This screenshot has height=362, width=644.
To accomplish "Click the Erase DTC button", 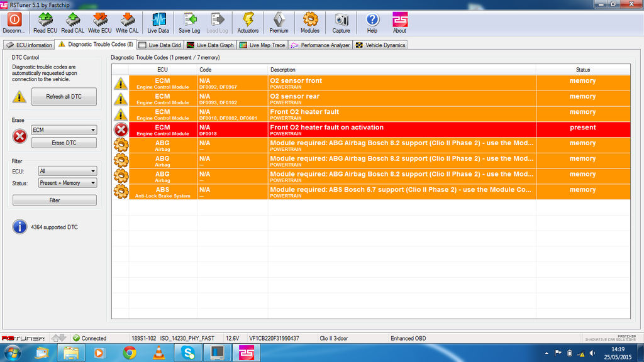I will (64, 143).
